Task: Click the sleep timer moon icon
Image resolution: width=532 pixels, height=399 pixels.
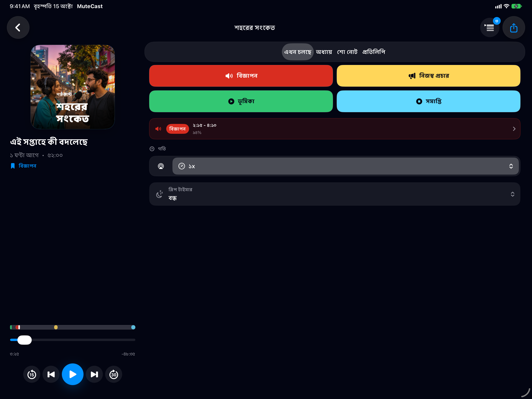Action: coord(159,194)
